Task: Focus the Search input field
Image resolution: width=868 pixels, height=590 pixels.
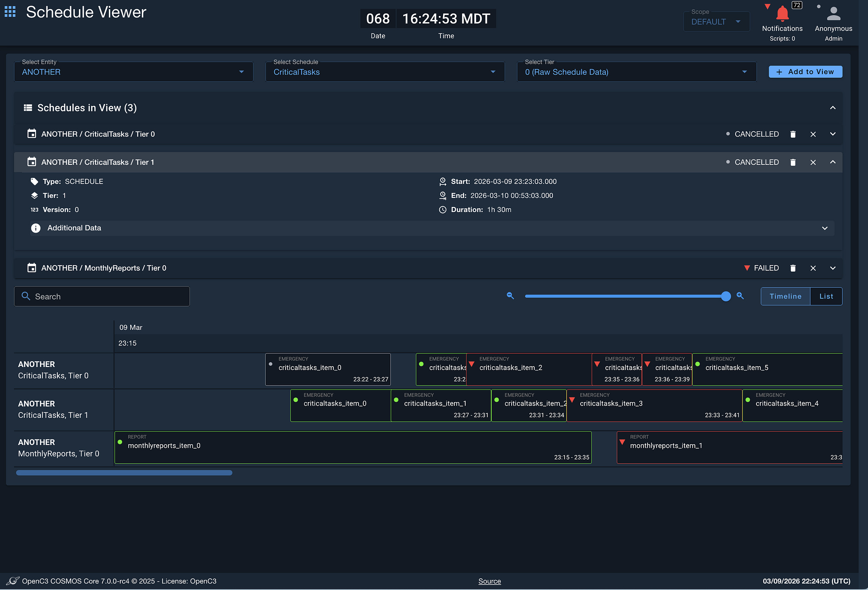Action: coord(102,296)
